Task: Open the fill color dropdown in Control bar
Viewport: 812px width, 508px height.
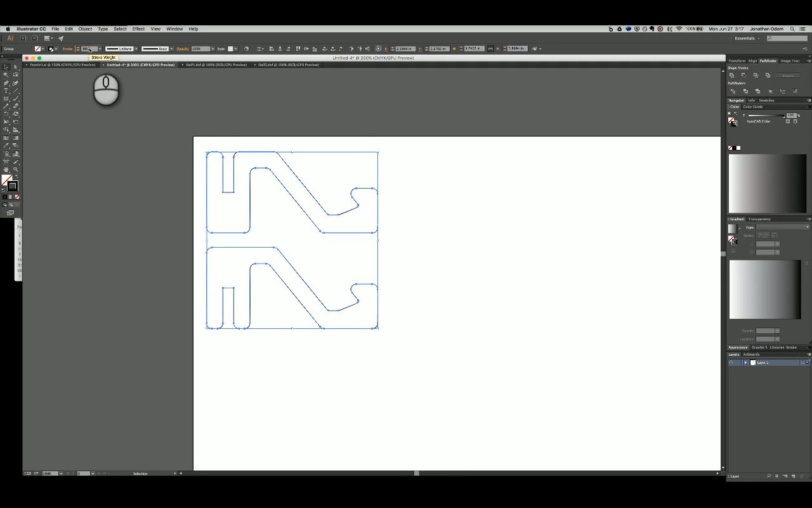Action: tap(44, 49)
